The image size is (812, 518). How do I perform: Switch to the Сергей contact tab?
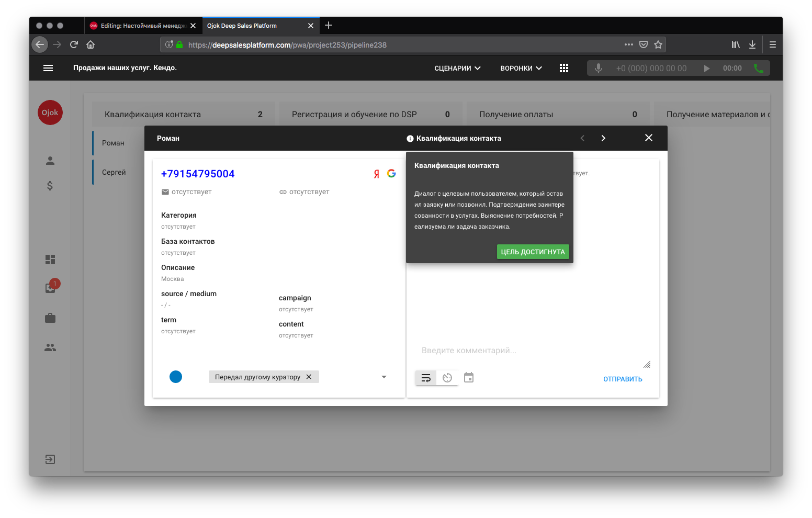pyautogui.click(x=114, y=172)
